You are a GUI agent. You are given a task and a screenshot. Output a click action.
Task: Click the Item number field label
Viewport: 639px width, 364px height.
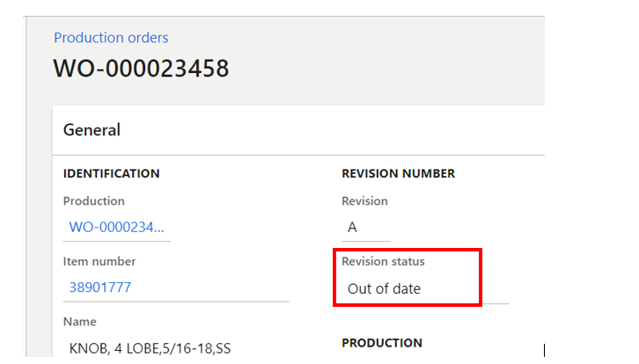tap(99, 261)
